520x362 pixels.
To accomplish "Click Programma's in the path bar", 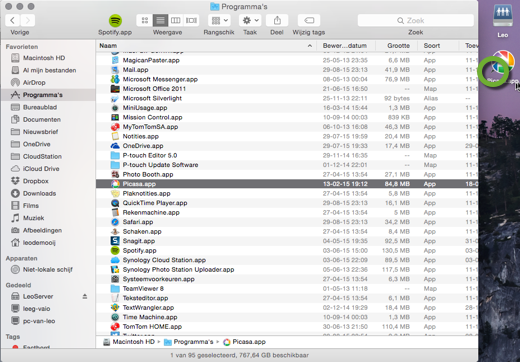I will point(189,342).
